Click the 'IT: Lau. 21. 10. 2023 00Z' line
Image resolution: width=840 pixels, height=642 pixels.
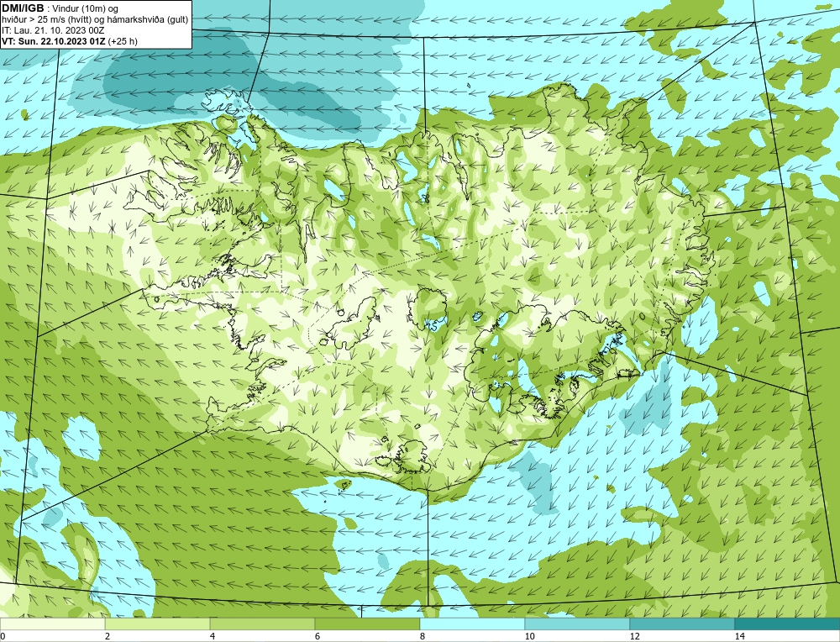point(53,30)
